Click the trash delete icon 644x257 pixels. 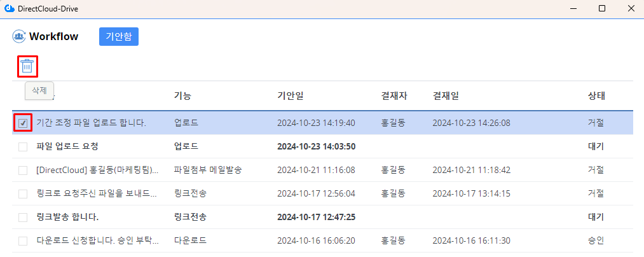pyautogui.click(x=27, y=66)
